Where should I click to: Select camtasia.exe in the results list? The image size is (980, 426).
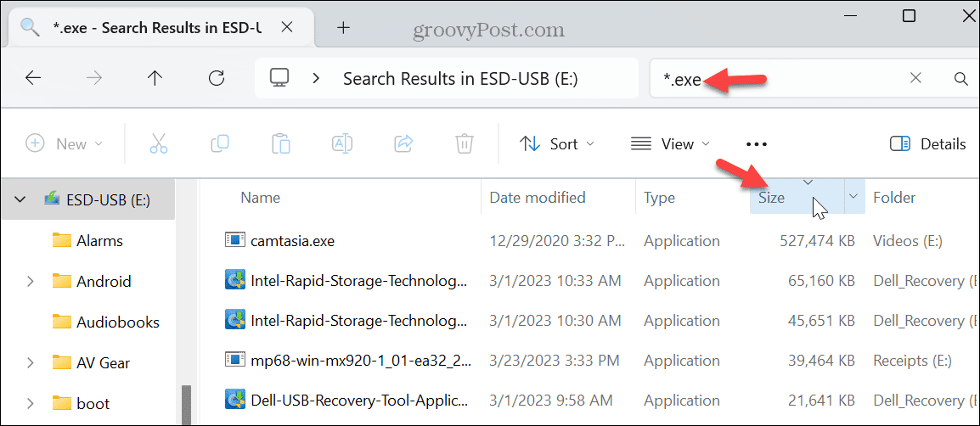292,241
